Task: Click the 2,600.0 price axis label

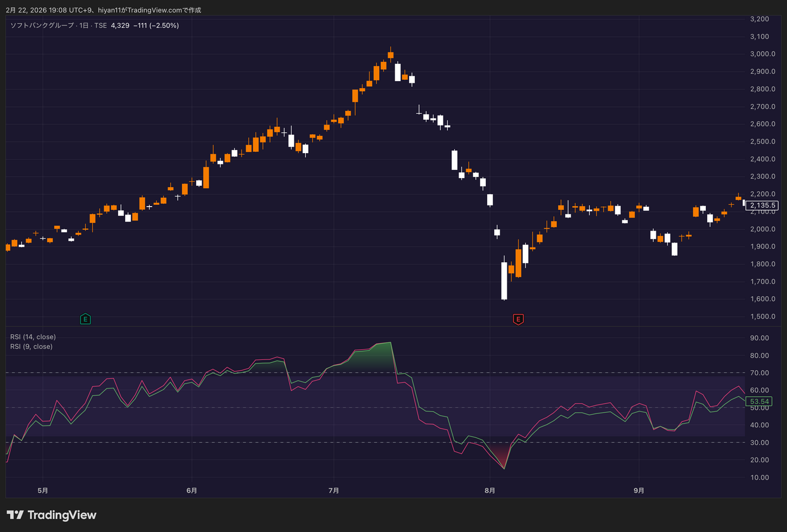Action: coord(763,124)
